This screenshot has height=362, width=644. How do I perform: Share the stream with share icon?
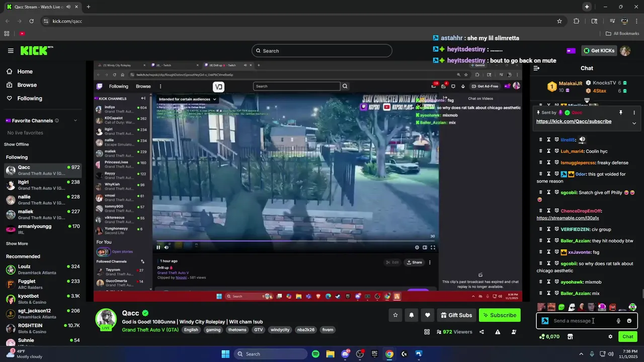[x=481, y=332]
